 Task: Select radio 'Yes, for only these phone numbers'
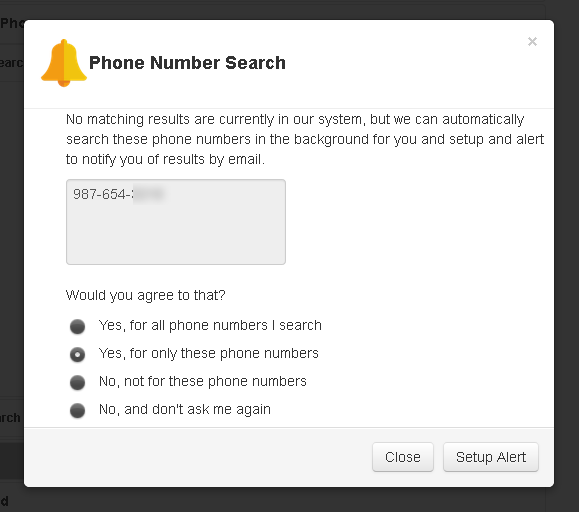pos(78,354)
